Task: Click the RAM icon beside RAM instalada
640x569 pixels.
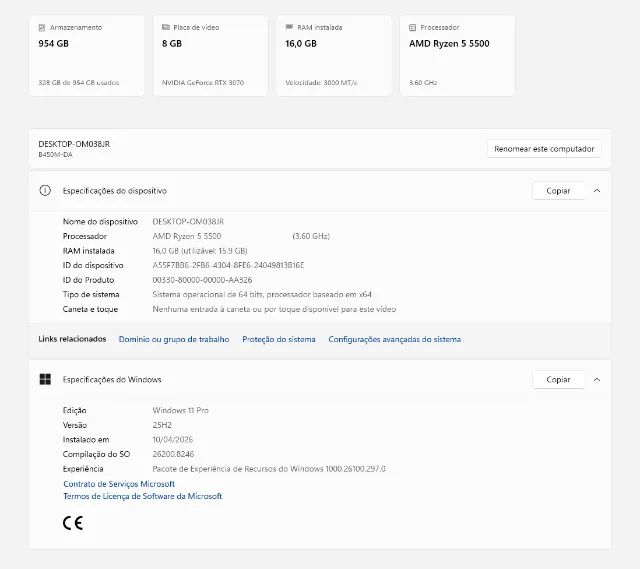Action: (289, 27)
